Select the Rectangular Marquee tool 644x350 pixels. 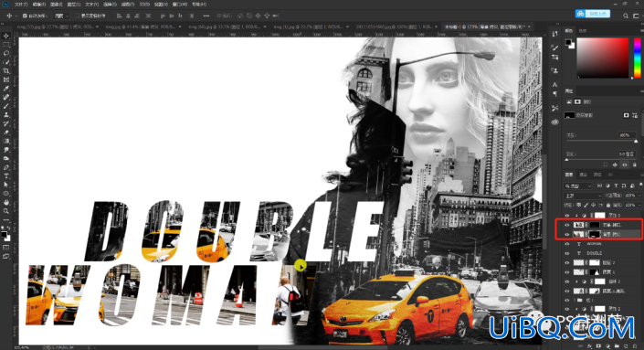tap(6, 45)
